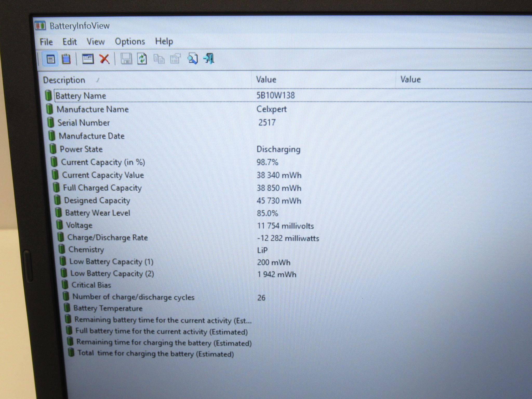Screen dimensions: 532x399
Task: Click the Find magnifier toolbar icon
Action: pos(192,59)
